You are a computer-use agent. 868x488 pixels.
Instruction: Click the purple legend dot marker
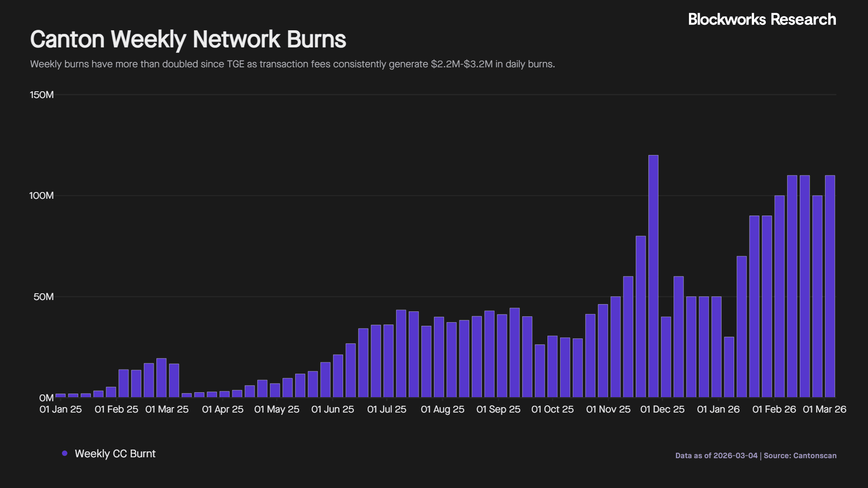pos(64,453)
